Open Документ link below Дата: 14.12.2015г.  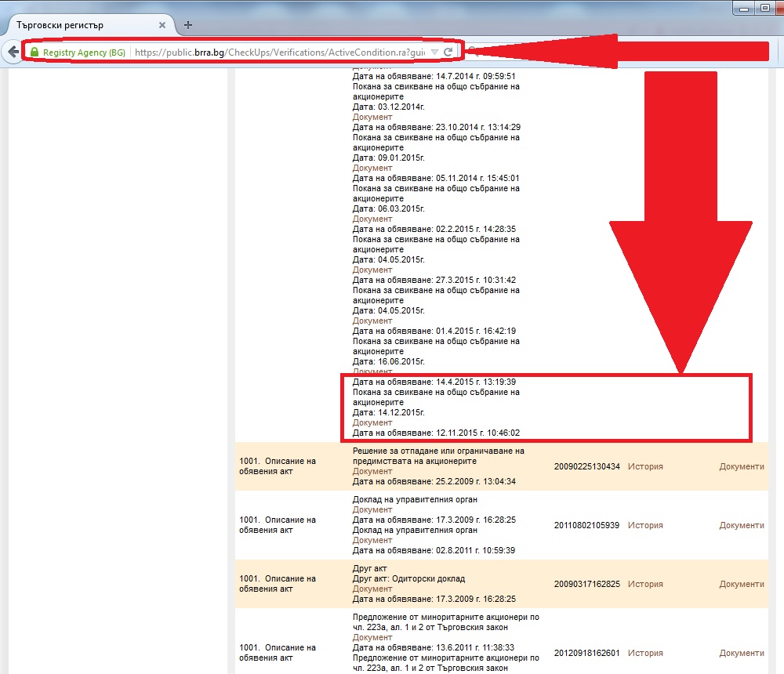[x=372, y=422]
